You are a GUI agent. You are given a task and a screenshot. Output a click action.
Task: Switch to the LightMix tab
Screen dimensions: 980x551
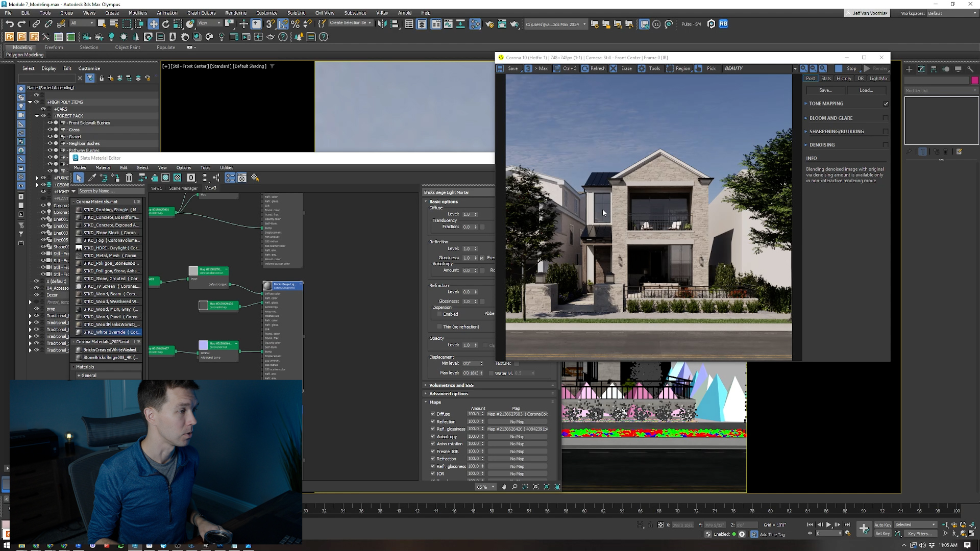coord(878,79)
